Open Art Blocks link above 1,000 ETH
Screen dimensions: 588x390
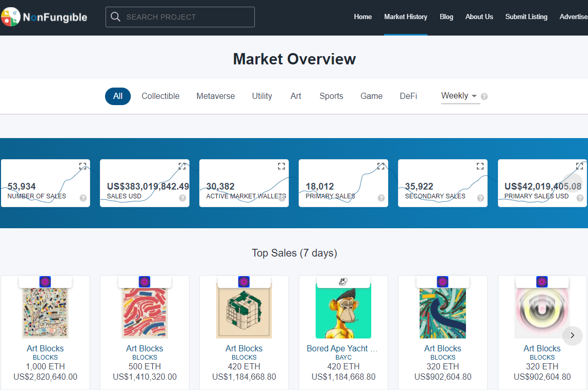(x=45, y=348)
